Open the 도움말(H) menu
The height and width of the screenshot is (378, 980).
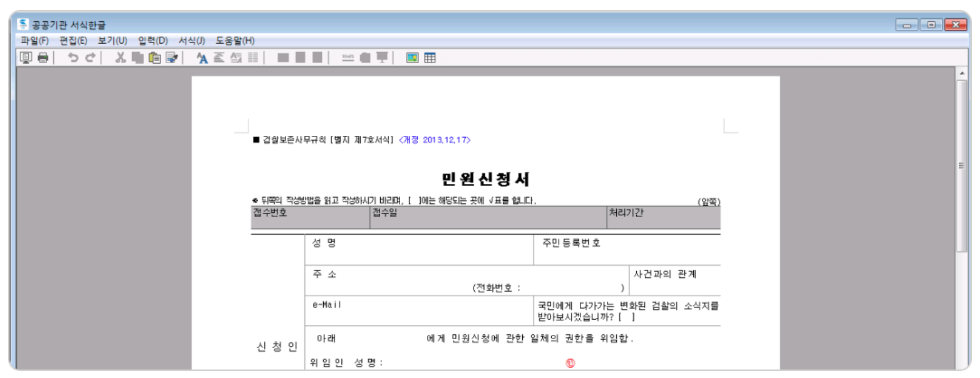(x=235, y=41)
